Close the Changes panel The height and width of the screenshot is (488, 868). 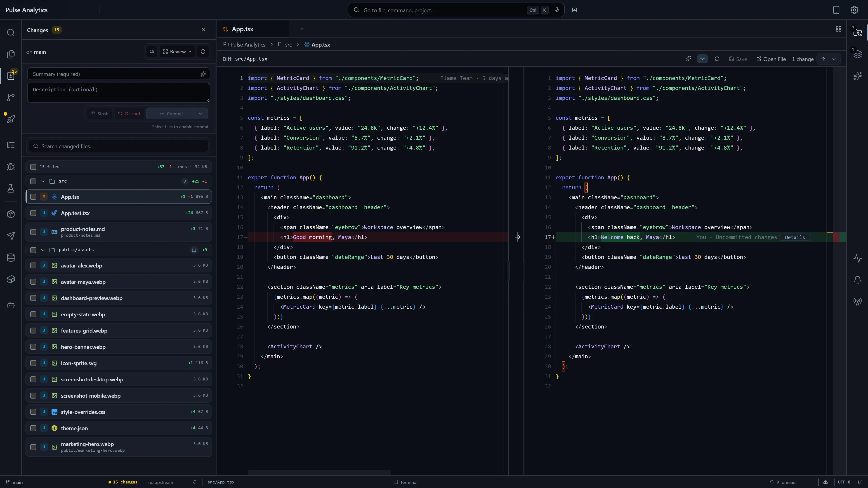point(203,30)
